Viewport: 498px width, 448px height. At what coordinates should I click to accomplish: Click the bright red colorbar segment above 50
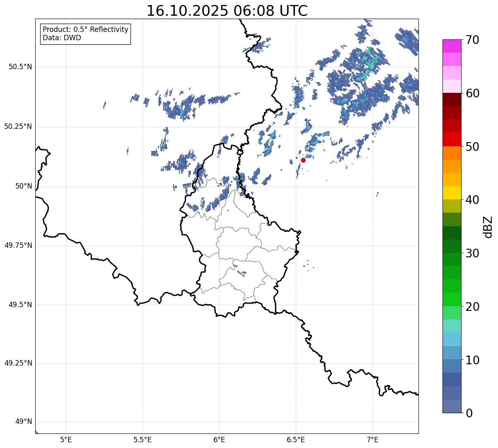(452, 140)
